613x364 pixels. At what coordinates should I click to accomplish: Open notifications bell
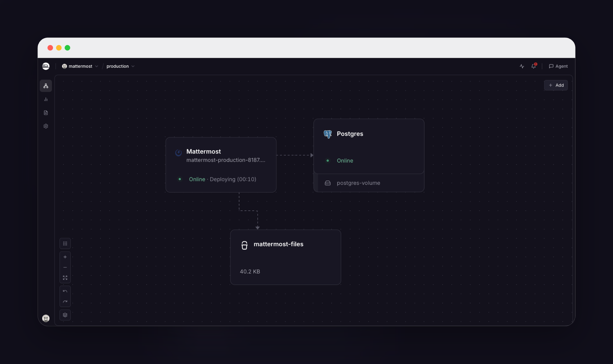[534, 66]
